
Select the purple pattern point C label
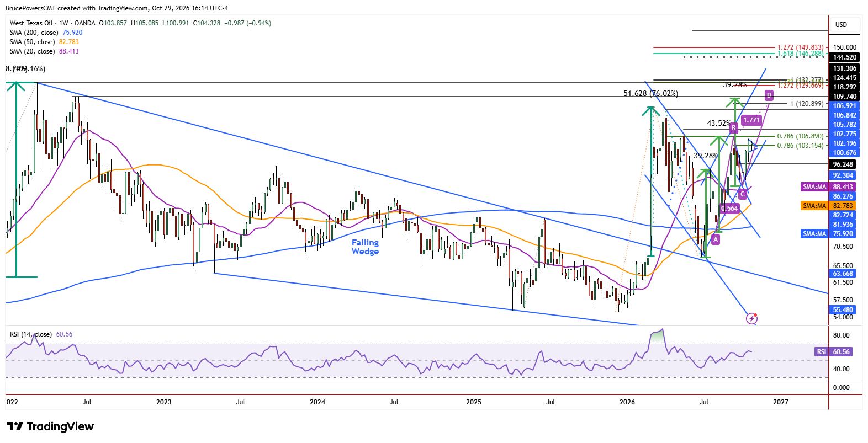click(743, 194)
